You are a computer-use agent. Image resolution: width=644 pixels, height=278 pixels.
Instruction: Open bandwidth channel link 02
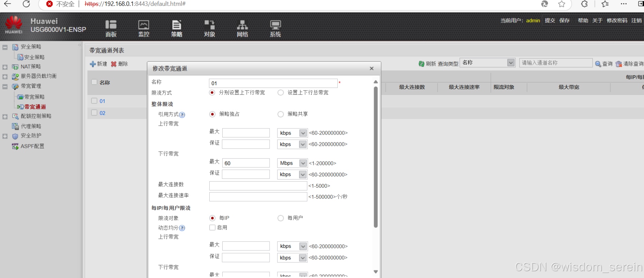coord(102,113)
